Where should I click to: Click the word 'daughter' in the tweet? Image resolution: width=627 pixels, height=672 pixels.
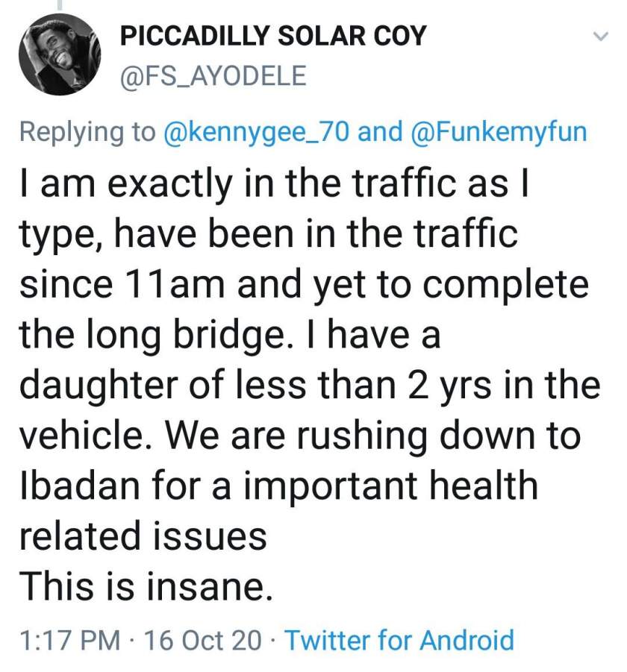(x=99, y=386)
